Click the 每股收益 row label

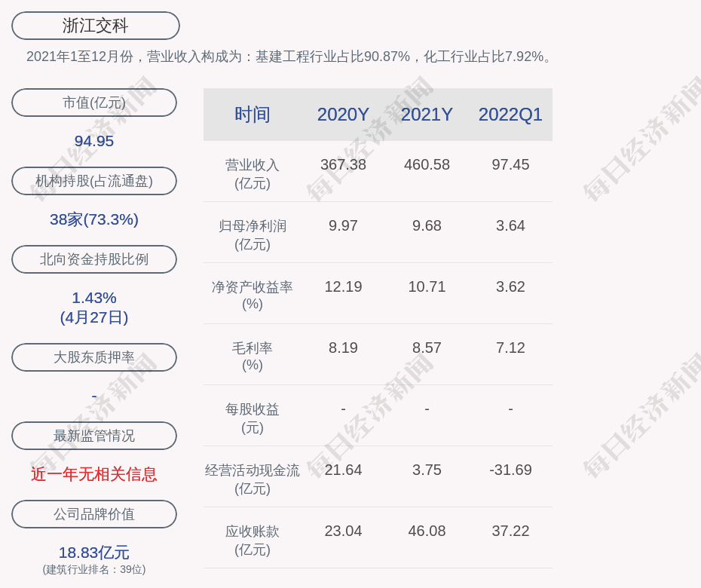(253, 418)
